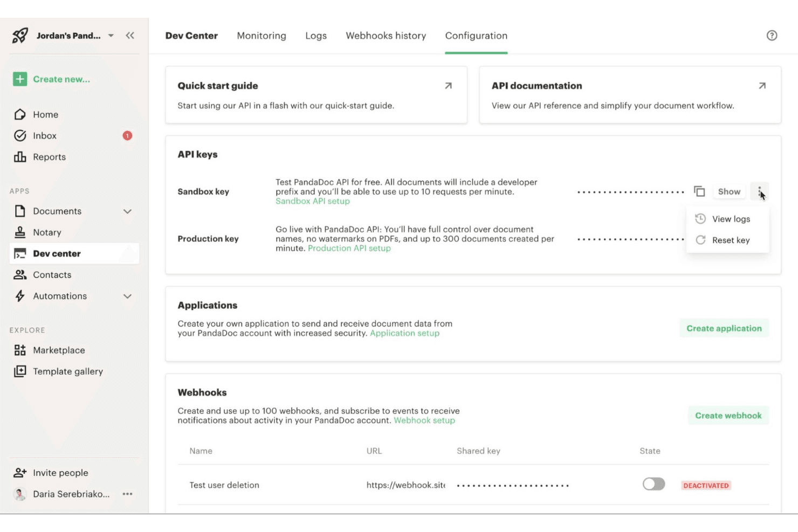The height and width of the screenshot is (532, 798).
Task: Click the green plus Create new icon
Action: click(x=20, y=79)
